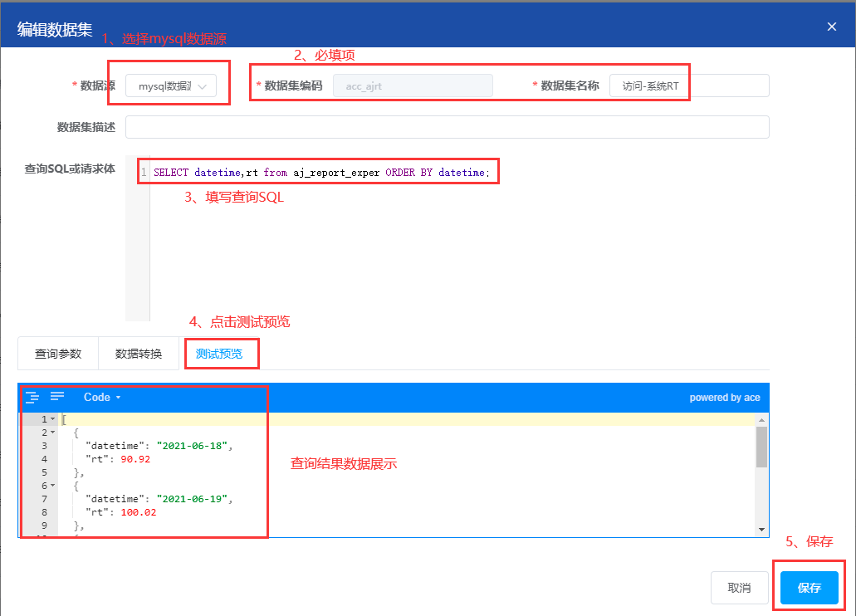Click the 取消 cancel button
The height and width of the screenshot is (616, 856).
point(739,587)
